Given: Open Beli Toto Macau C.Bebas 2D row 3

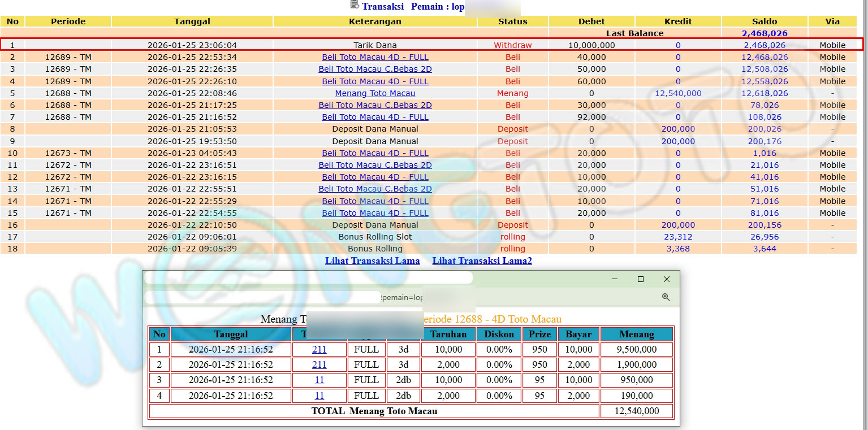Looking at the screenshot, I should point(375,69).
